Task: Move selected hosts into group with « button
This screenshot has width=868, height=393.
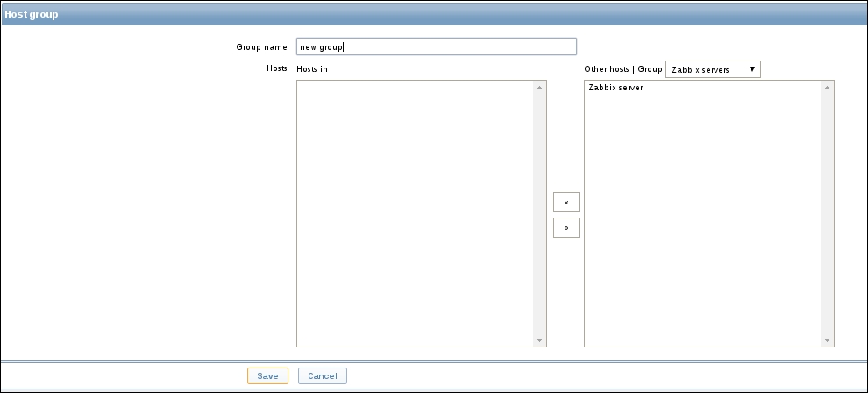Action: (566, 203)
